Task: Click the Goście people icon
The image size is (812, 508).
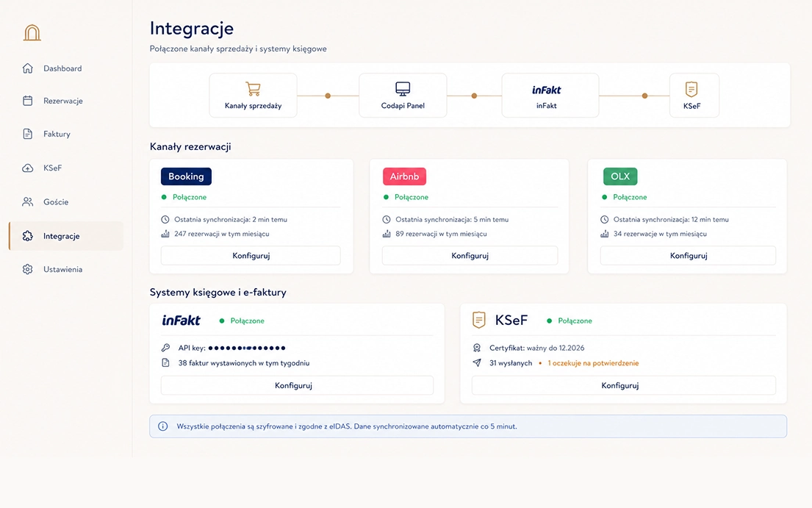Action: coord(28,202)
